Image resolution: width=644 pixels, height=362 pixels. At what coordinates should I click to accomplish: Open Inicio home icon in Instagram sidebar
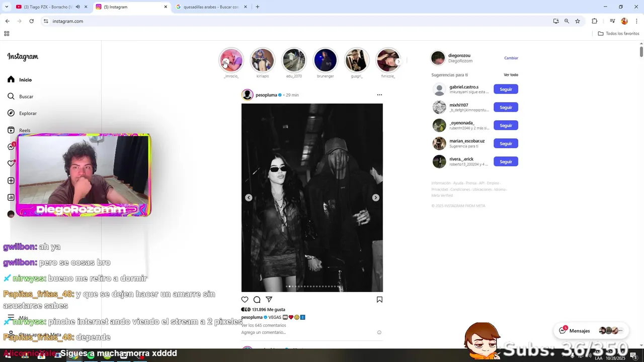click(11, 79)
